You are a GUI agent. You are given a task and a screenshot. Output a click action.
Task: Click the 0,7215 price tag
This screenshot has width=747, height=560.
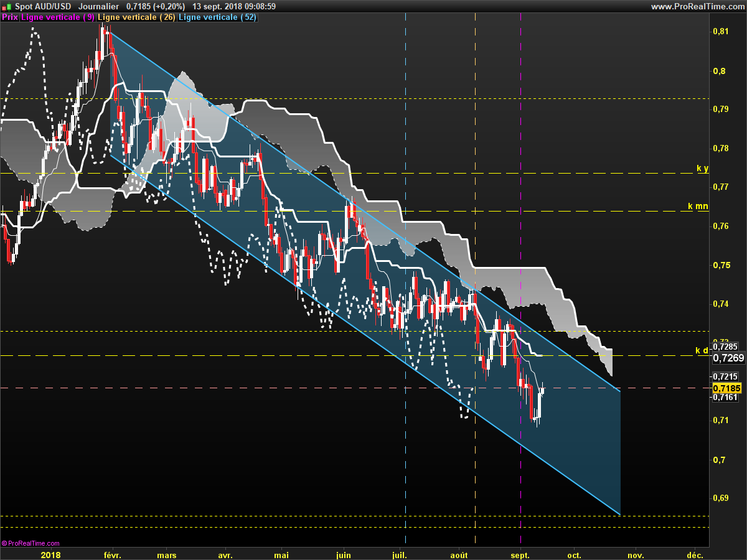pyautogui.click(x=725, y=376)
